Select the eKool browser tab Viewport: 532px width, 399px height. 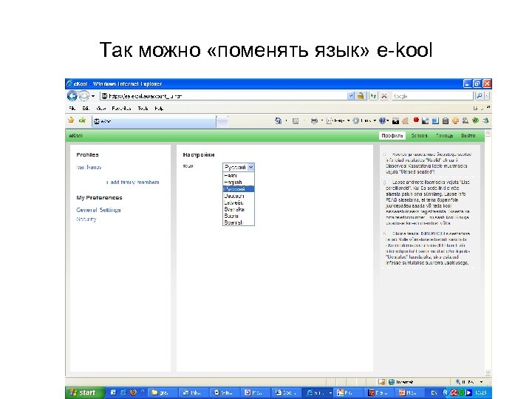click(154, 121)
